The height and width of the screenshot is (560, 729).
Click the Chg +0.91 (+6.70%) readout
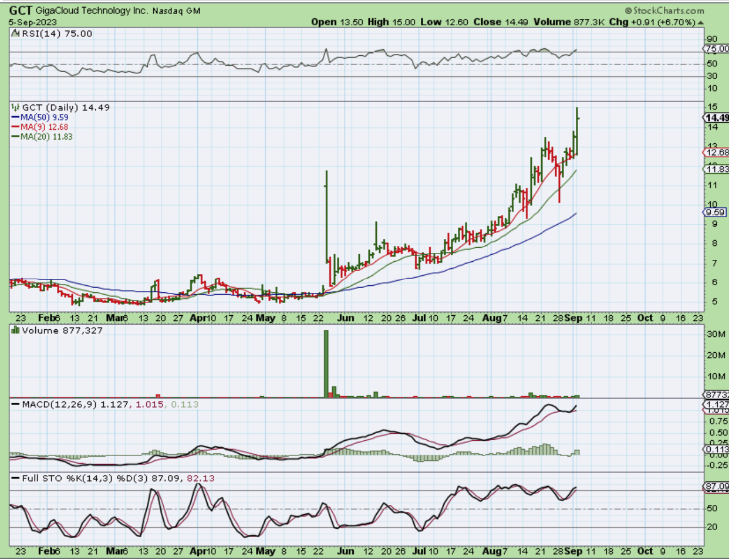653,22
